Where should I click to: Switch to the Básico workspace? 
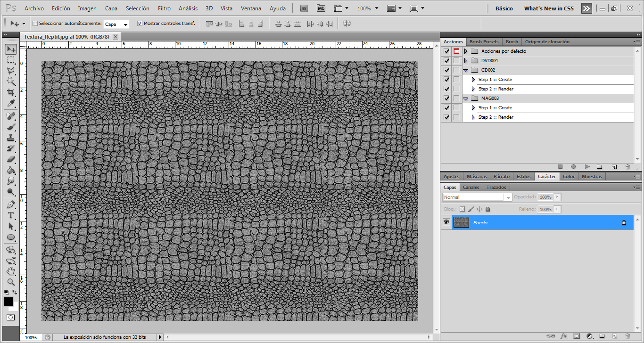pos(504,8)
